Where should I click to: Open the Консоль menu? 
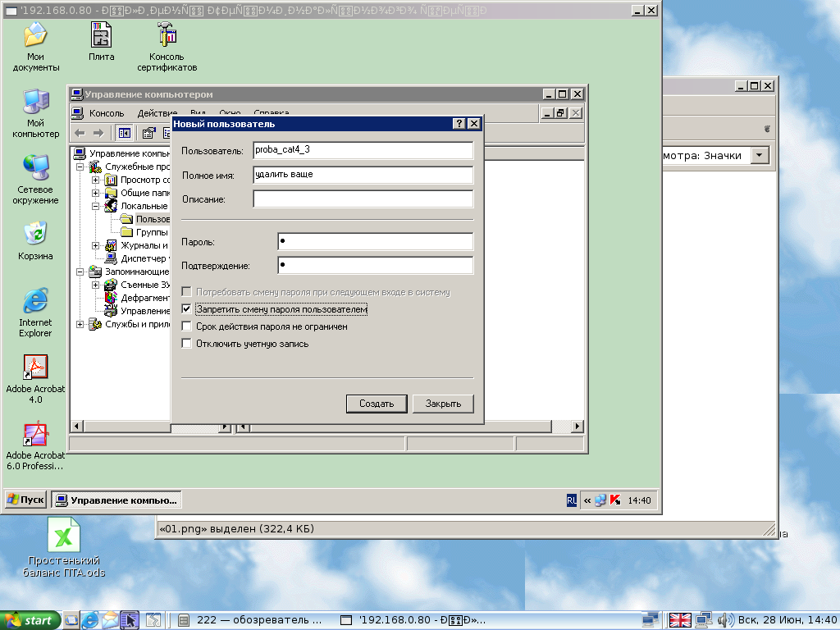pos(106,113)
